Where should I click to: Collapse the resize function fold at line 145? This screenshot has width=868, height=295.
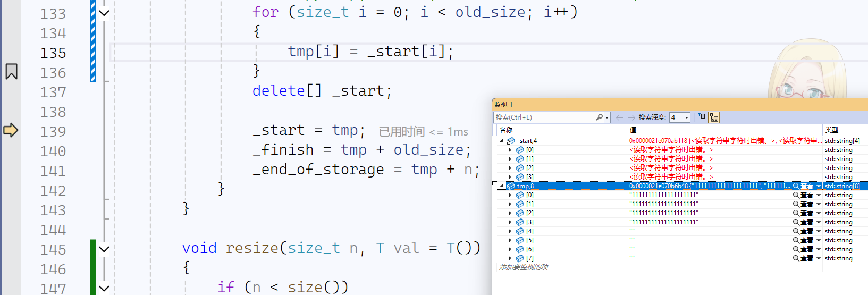pyautogui.click(x=104, y=249)
